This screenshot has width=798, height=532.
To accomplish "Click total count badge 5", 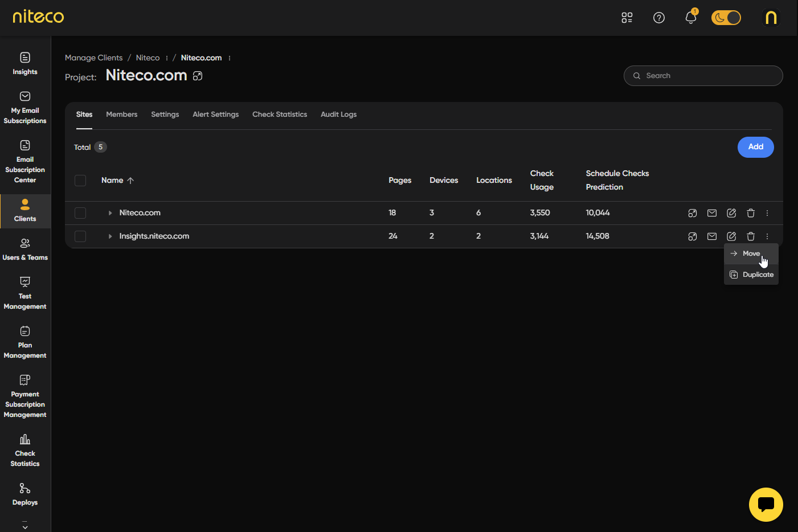I will [x=100, y=147].
